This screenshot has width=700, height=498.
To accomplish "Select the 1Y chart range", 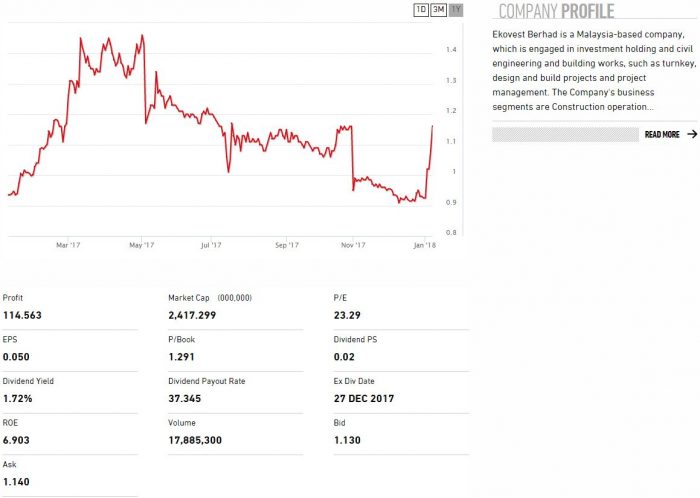I will 456,10.
